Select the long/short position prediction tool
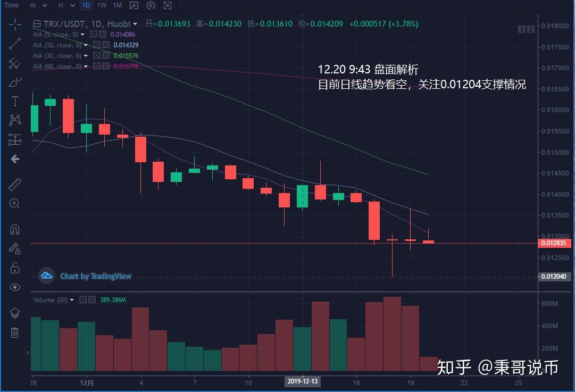 (x=15, y=139)
